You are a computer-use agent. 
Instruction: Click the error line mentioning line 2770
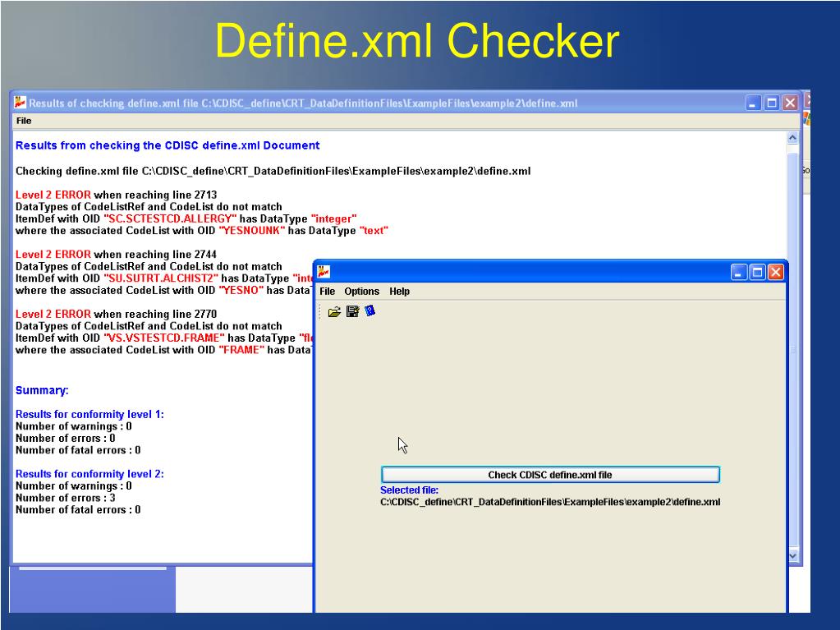coord(116,314)
